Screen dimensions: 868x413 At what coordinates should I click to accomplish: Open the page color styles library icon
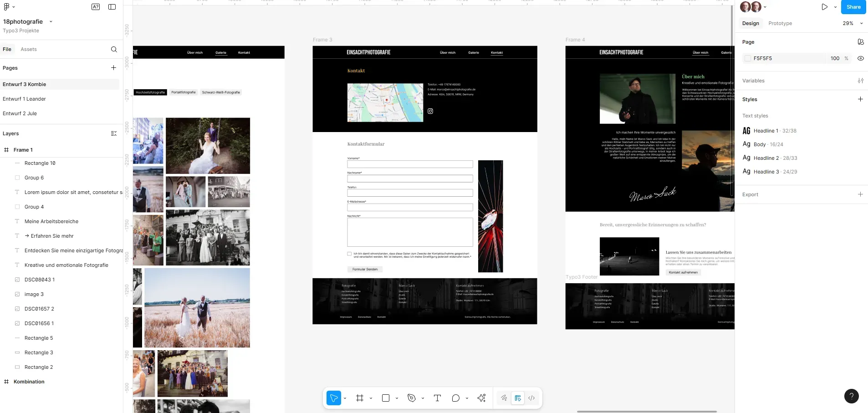(860, 42)
